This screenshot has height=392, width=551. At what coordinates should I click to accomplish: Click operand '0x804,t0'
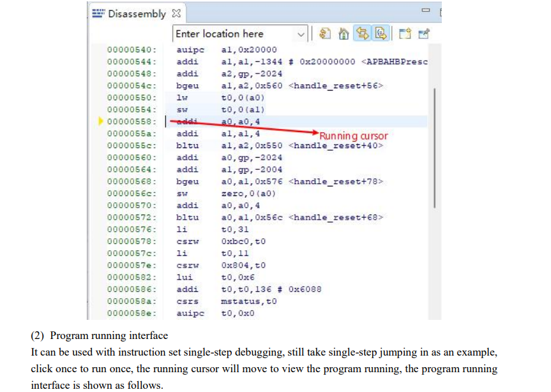243,265
